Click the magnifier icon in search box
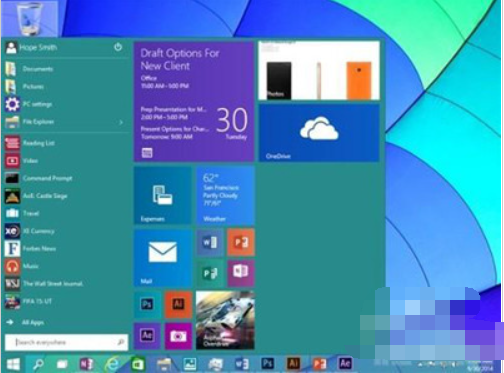The width and height of the screenshot is (504, 373). [121, 342]
